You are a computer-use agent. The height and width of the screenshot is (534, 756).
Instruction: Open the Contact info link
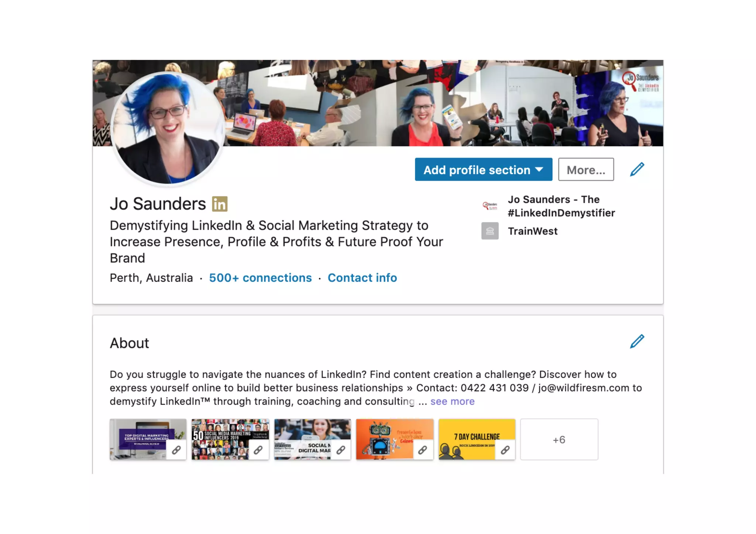click(362, 278)
